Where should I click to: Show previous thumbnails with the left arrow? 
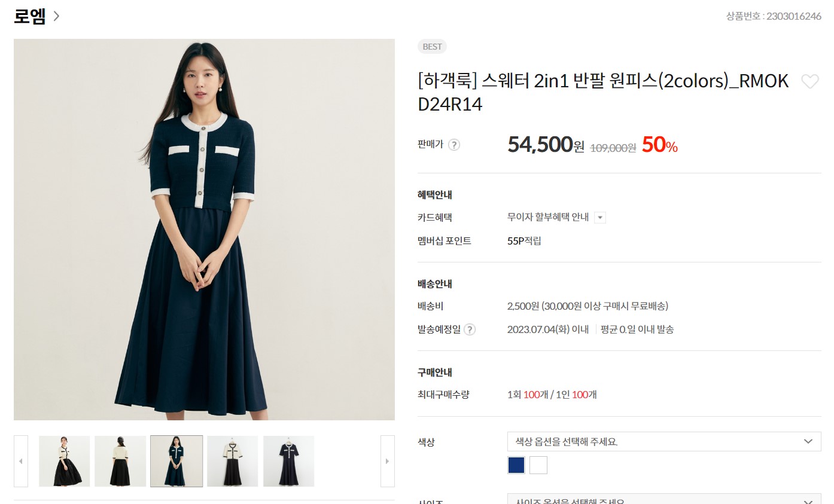pyautogui.click(x=21, y=461)
